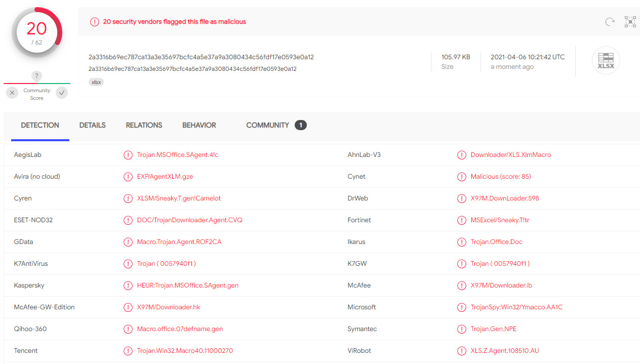
Task: Click the Microsoft vendor name
Action: pos(362,307)
